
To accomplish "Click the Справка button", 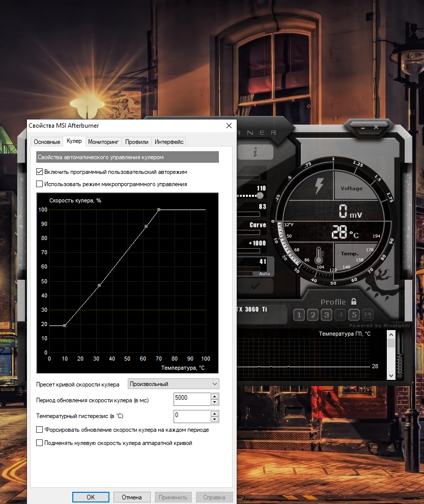I will [214, 497].
